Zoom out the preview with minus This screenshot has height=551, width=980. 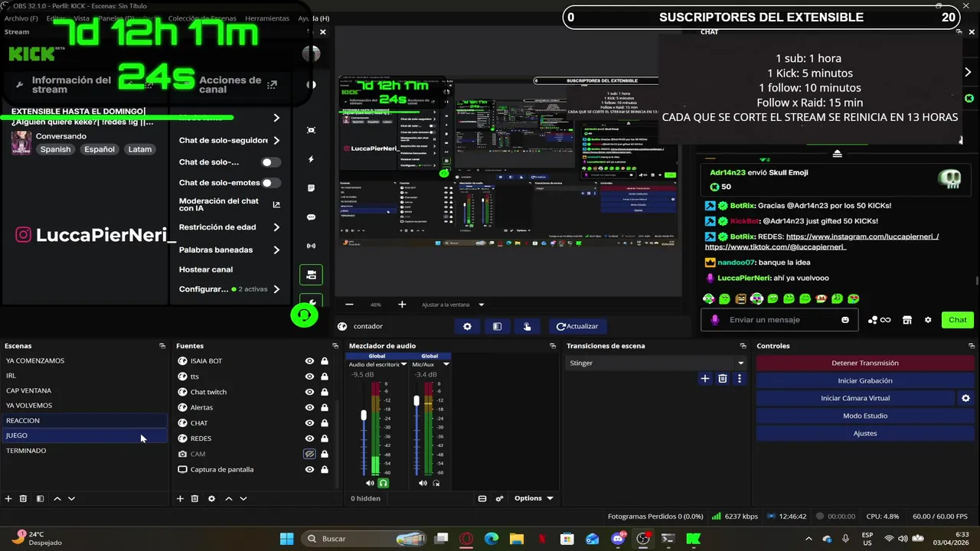pyautogui.click(x=350, y=305)
